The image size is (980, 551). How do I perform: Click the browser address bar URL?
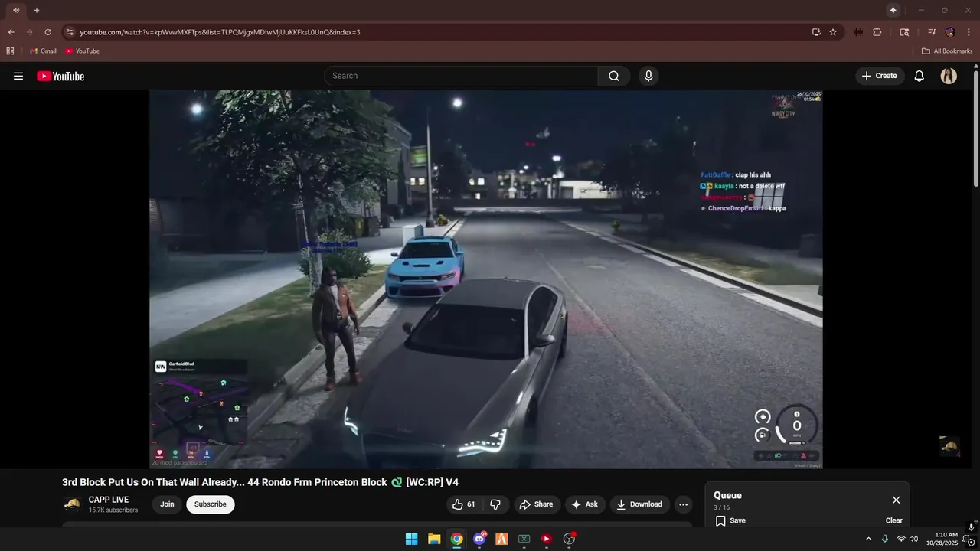click(220, 32)
